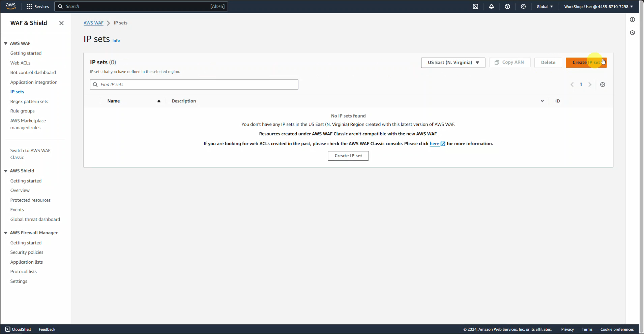Open the Global region dropdown

pyautogui.click(x=545, y=6)
